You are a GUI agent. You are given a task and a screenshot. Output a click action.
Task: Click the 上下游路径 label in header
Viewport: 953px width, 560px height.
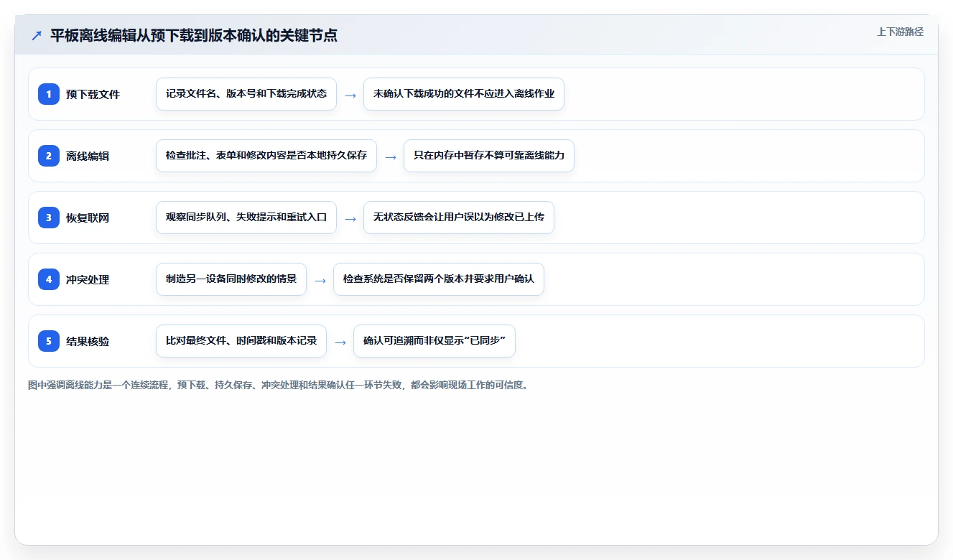pos(900,32)
